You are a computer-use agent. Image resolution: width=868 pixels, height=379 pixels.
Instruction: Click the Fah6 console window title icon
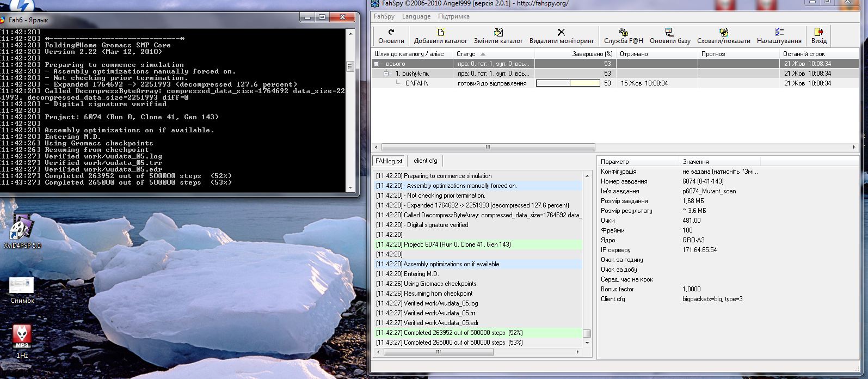[x=2, y=20]
